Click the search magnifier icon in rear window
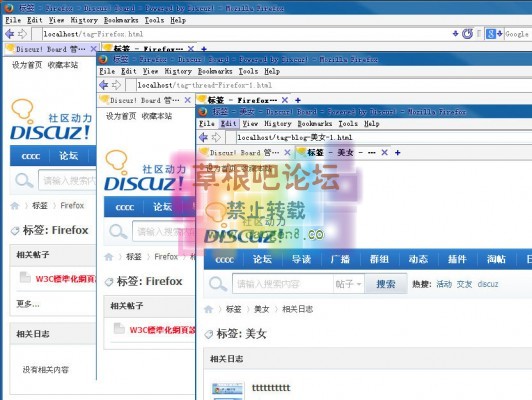The image size is (532, 400). coord(24,180)
